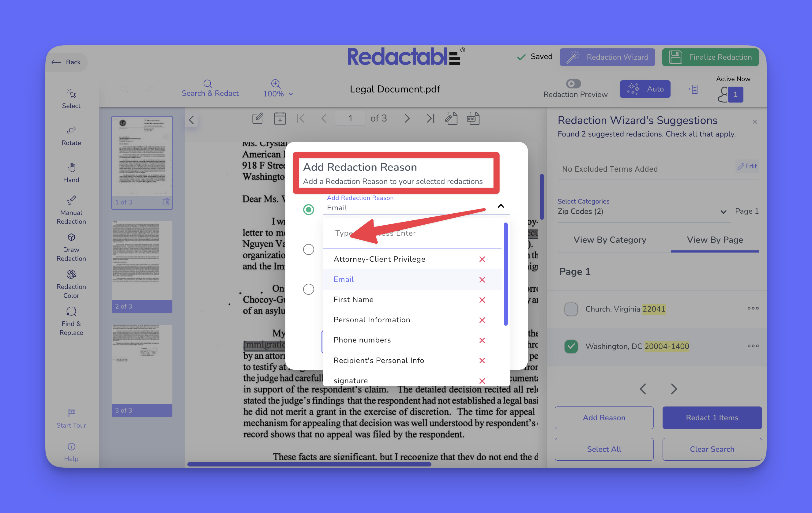Click the Search & Redact magnifier icon
812x513 pixels.
208,84
